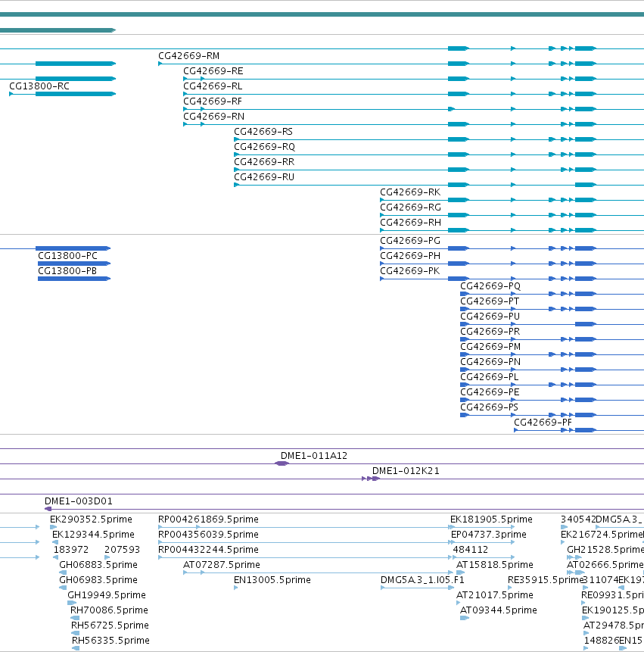
Task: Select the CG42669-PS protein label
Action: pos(489,407)
